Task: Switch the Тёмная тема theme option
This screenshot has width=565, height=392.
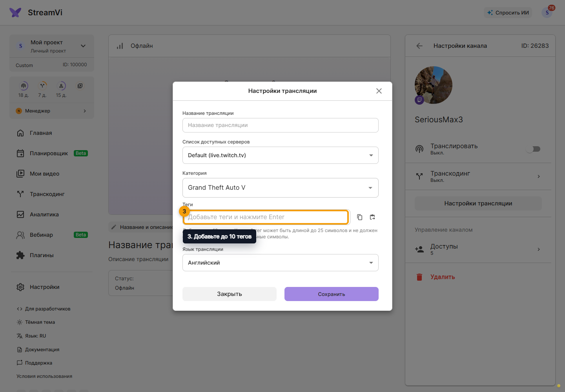Action: click(x=36, y=322)
